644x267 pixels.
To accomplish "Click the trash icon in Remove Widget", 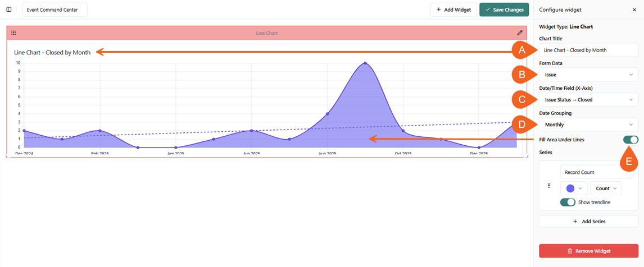I will coord(569,251).
